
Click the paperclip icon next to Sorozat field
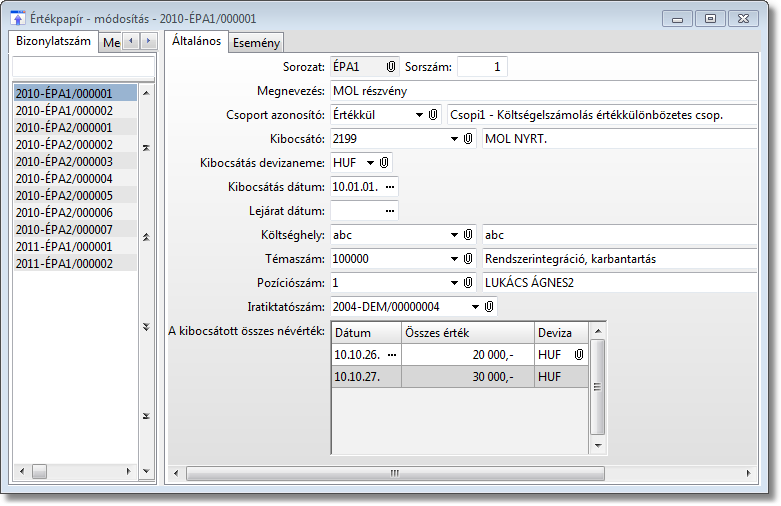click(391, 67)
